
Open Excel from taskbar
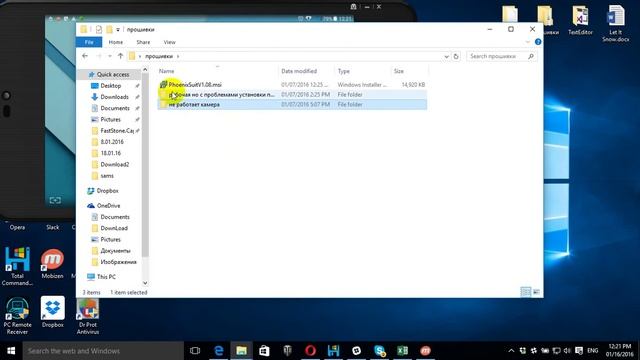[402, 351]
